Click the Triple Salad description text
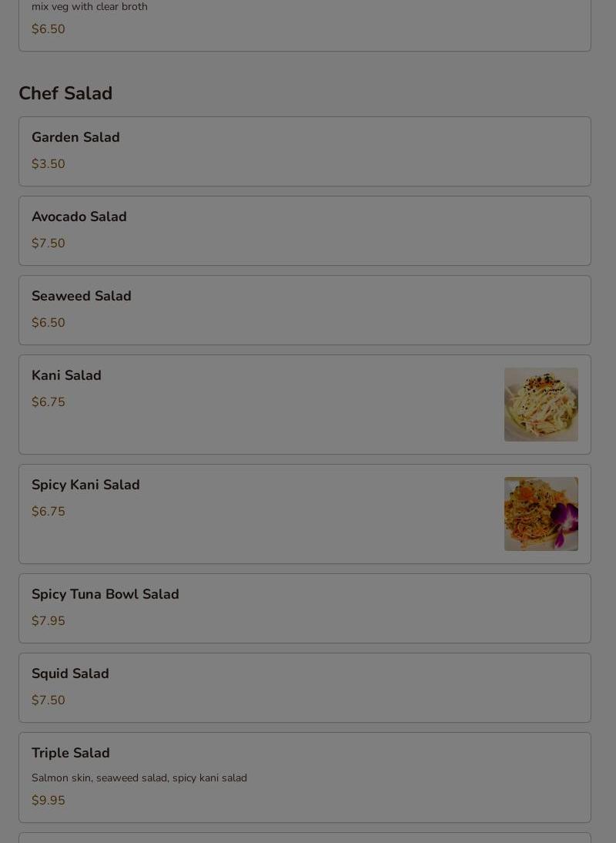 coord(139,778)
